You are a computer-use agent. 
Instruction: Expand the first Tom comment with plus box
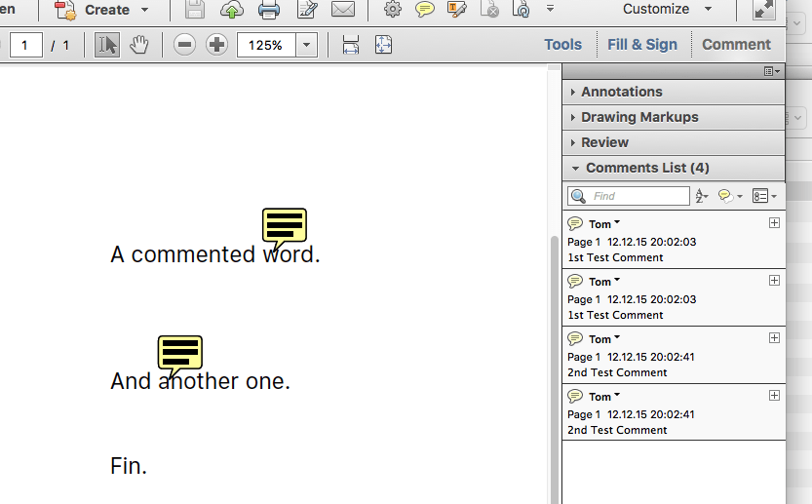774,223
